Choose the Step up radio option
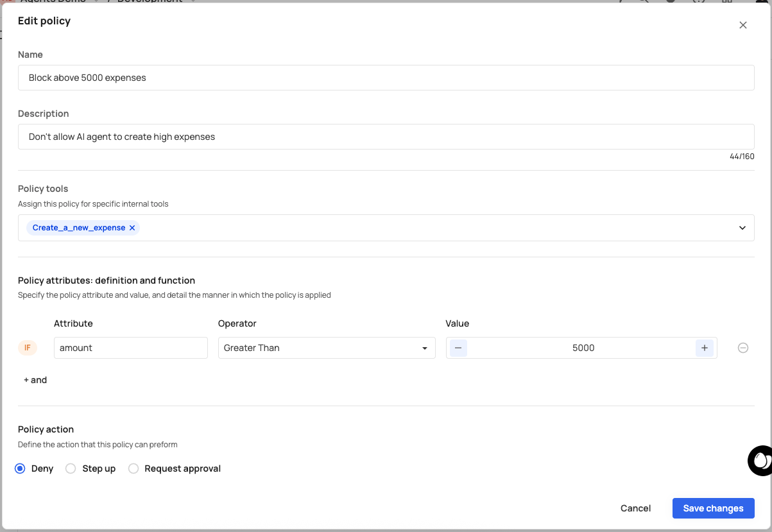The height and width of the screenshot is (532, 772). point(71,468)
